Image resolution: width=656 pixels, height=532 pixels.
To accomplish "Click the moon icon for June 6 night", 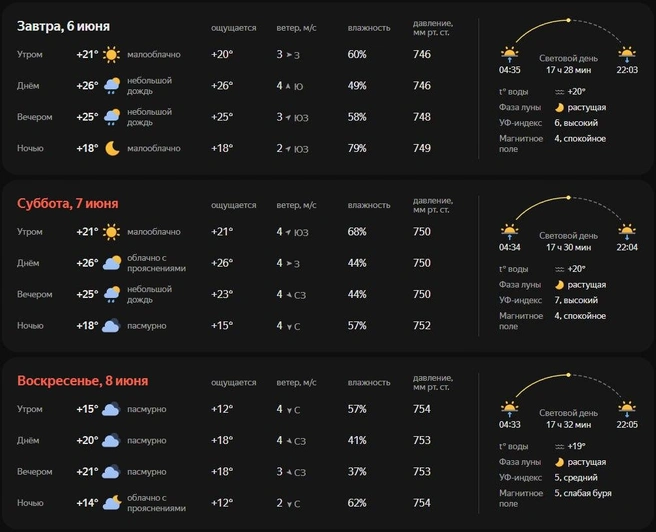I will point(112,148).
